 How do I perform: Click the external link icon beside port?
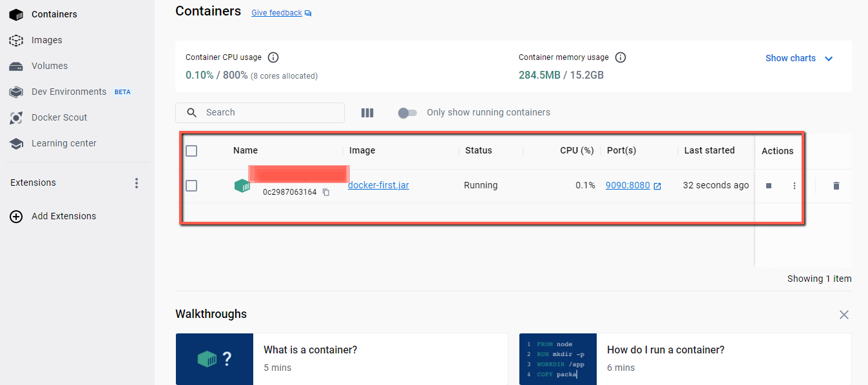657,186
